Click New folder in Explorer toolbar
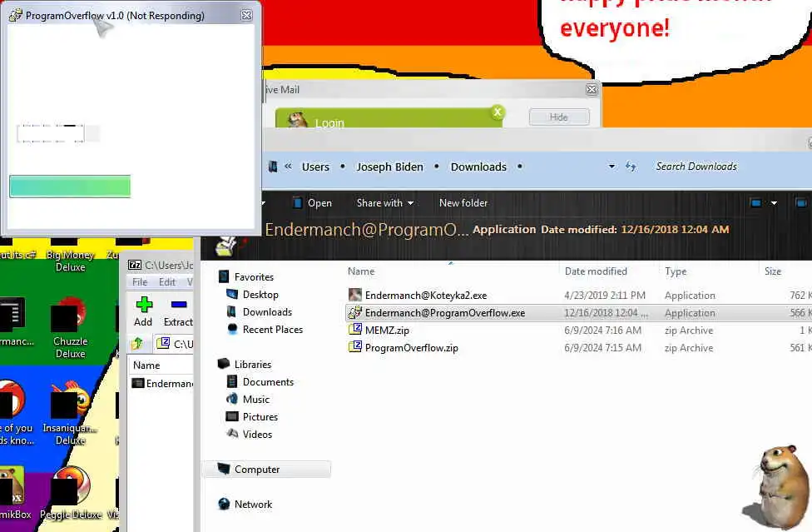The height and width of the screenshot is (532, 812). coord(463,203)
